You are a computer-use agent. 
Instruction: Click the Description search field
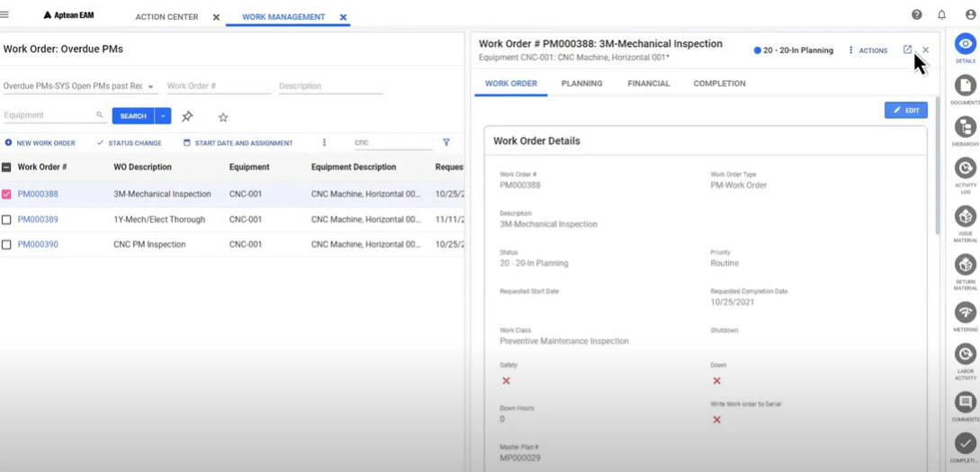[330, 86]
